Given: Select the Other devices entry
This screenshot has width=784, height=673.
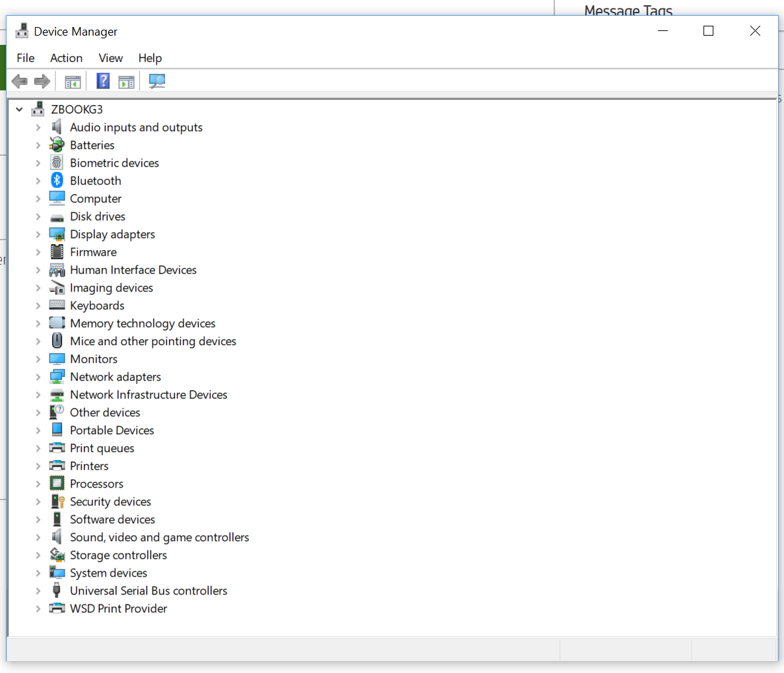Looking at the screenshot, I should [x=105, y=412].
